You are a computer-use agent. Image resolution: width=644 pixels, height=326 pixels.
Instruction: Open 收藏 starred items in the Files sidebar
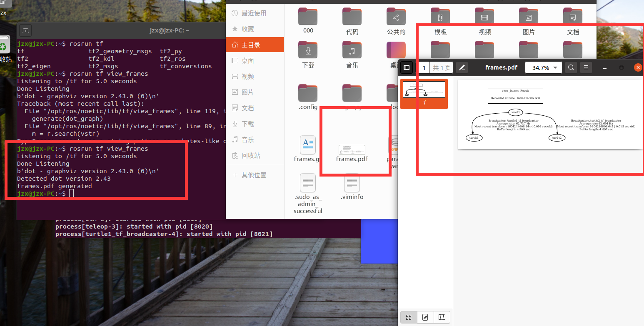coord(255,29)
